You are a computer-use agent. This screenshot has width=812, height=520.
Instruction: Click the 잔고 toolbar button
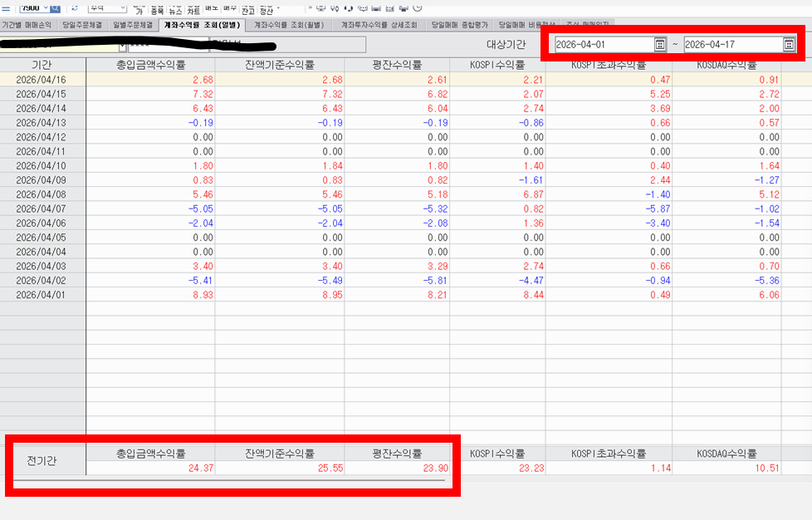248,11
